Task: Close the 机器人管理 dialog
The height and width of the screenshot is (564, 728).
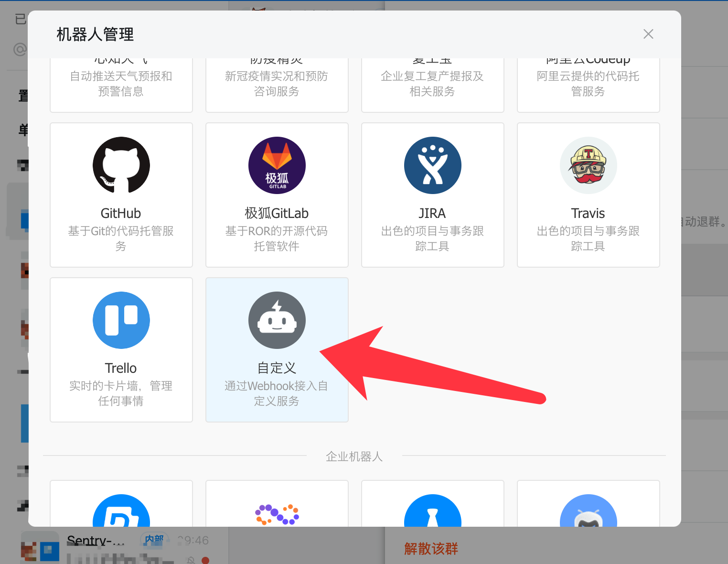Action: [648, 34]
